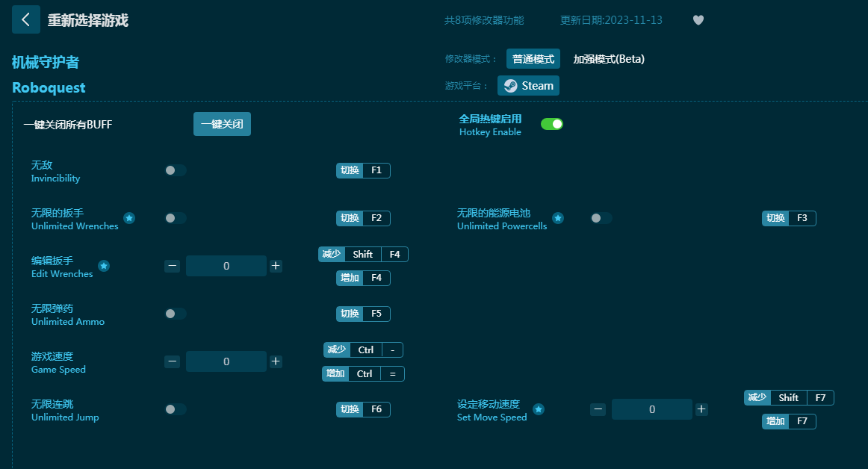Click the Game Speed value field
This screenshot has height=469, width=868.
point(226,361)
